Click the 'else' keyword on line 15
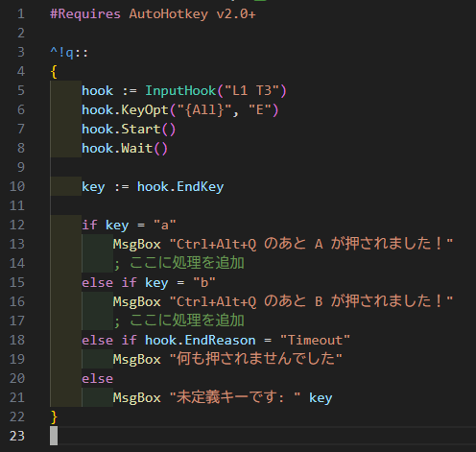This screenshot has width=476, height=452. (97, 283)
